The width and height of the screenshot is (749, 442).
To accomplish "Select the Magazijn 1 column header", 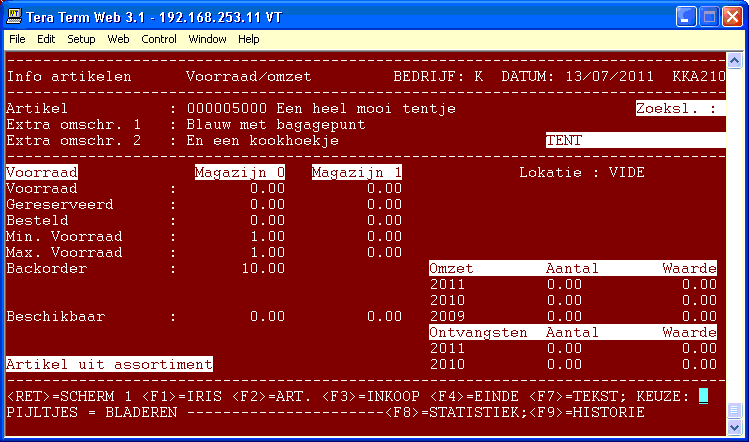I will coord(357,172).
